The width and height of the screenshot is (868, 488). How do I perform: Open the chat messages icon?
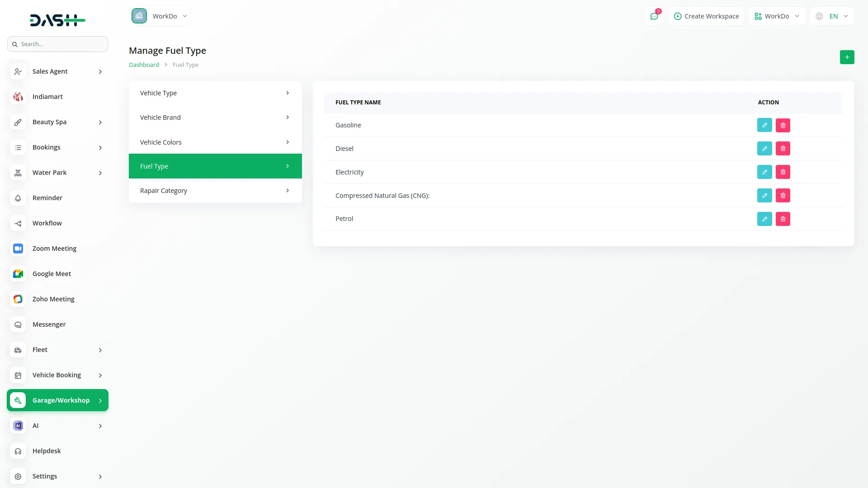click(654, 16)
